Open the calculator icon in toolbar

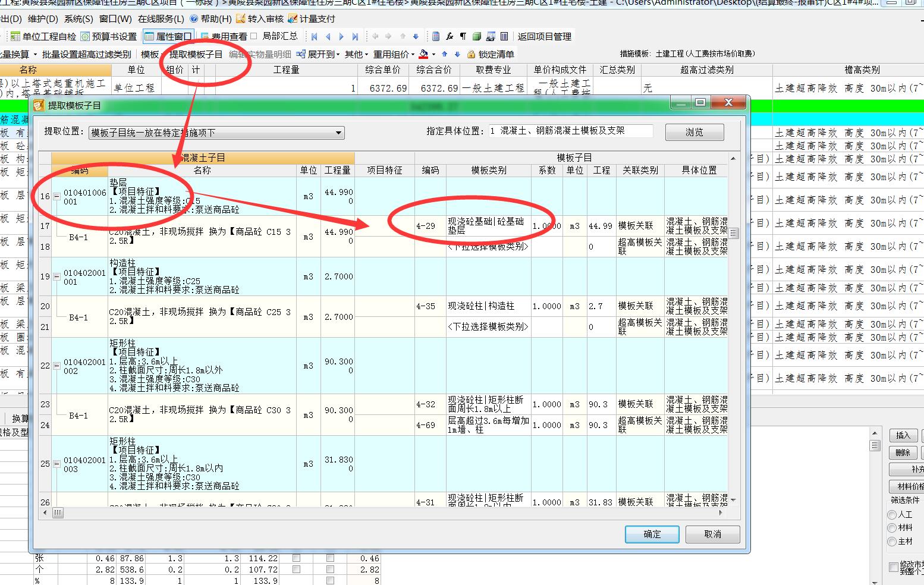pyautogui.click(x=436, y=36)
